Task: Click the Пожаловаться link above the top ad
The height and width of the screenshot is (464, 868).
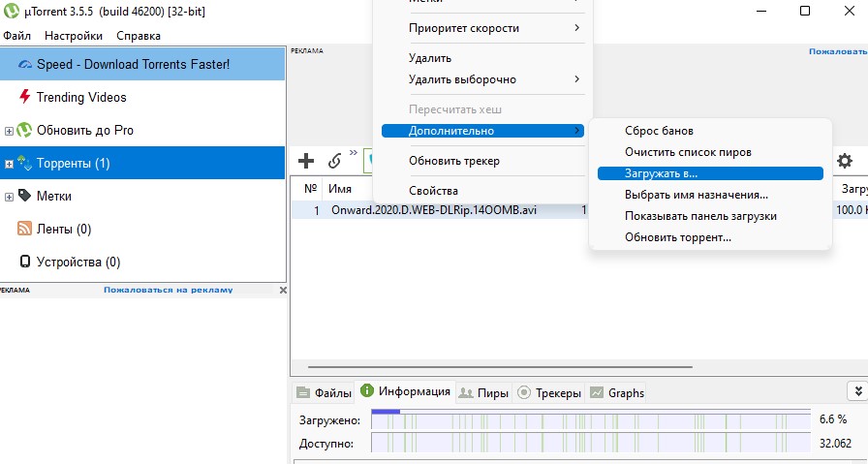Action: coord(838,51)
